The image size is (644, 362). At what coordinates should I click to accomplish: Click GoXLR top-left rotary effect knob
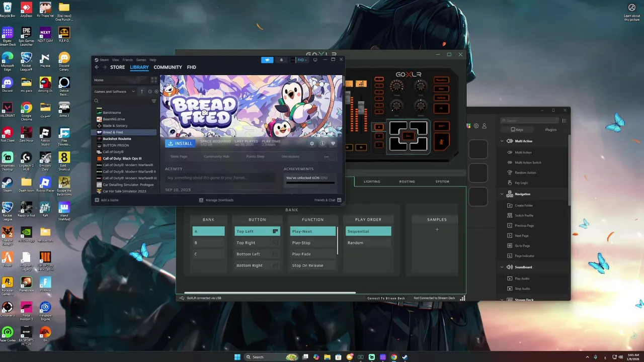click(396, 86)
